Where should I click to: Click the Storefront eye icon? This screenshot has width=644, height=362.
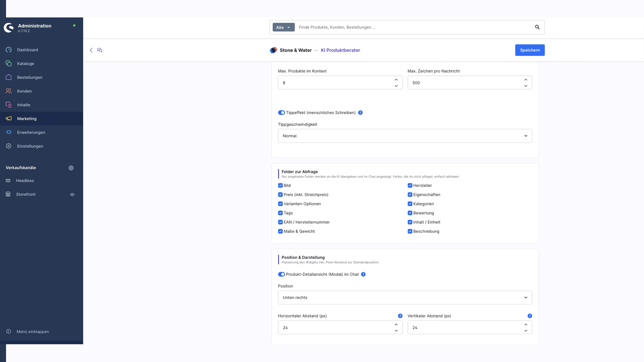(x=72, y=195)
